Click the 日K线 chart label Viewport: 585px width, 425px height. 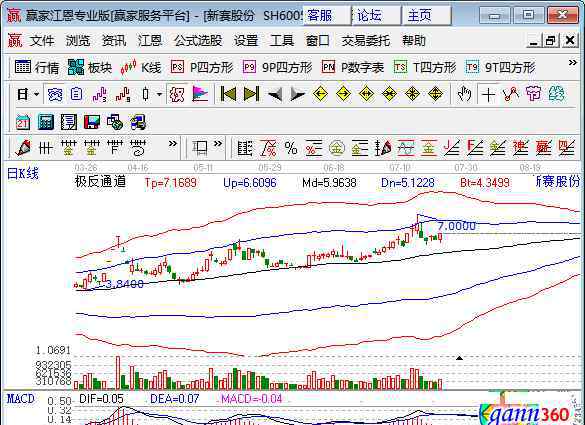pos(23,174)
